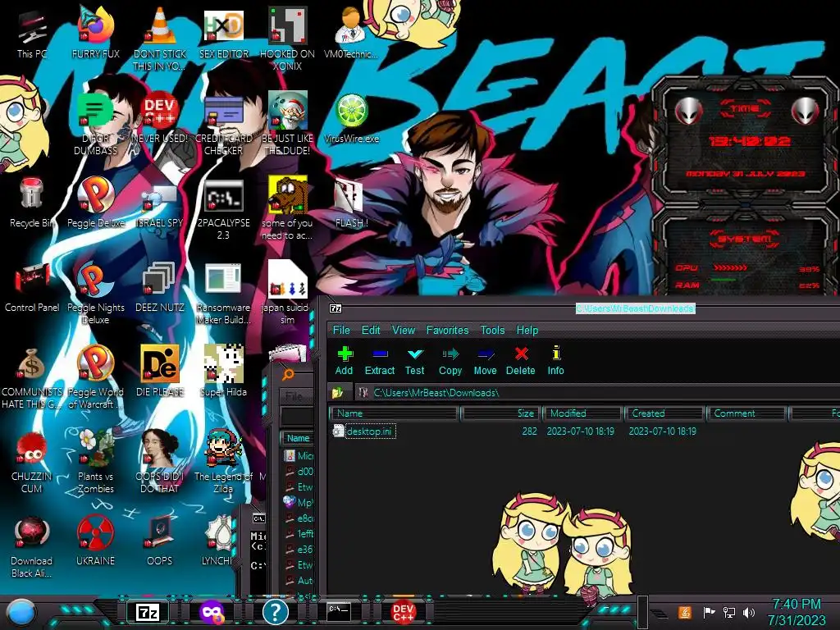Image resolution: width=840 pixels, height=630 pixels.
Task: Open 7-Zip from the taskbar
Action: pyautogui.click(x=148, y=612)
